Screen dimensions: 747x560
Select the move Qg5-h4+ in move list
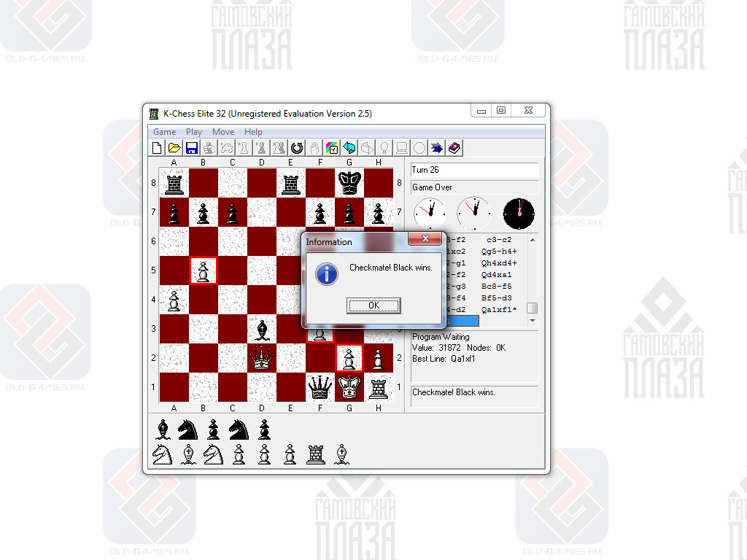499,252
